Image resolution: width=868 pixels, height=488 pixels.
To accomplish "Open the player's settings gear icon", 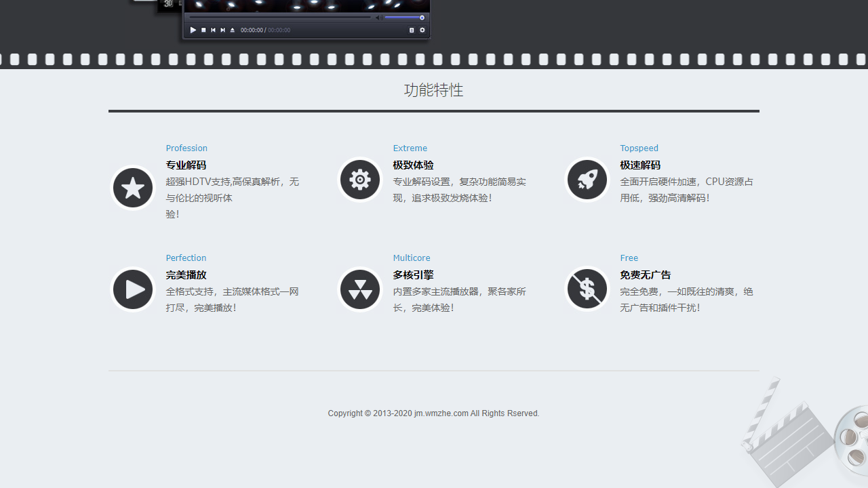I will [x=422, y=30].
